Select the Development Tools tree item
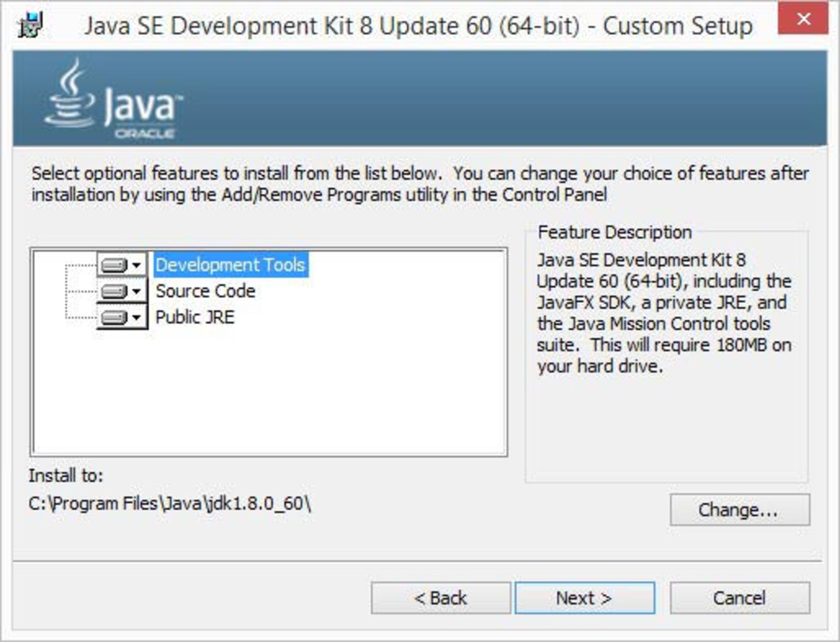The width and height of the screenshot is (840, 642). [231, 265]
